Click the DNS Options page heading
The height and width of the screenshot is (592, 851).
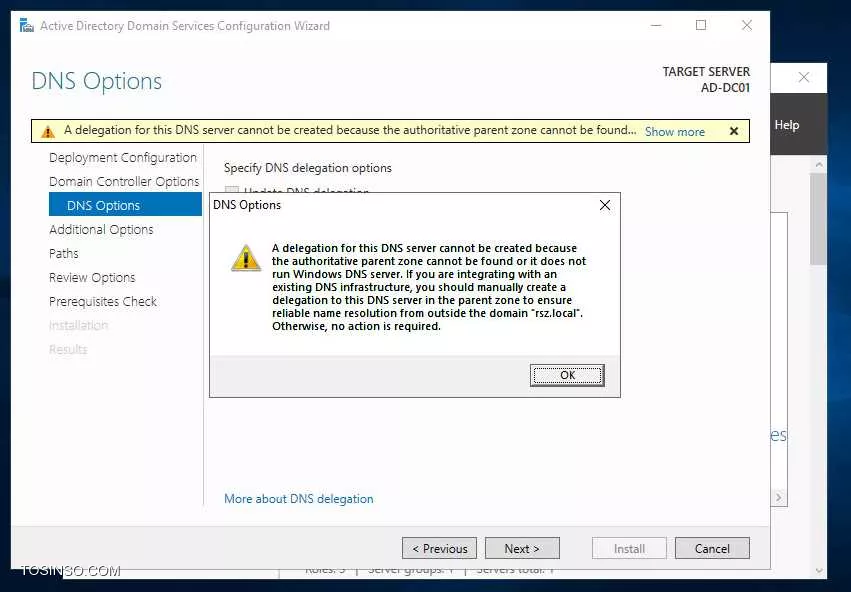97,81
